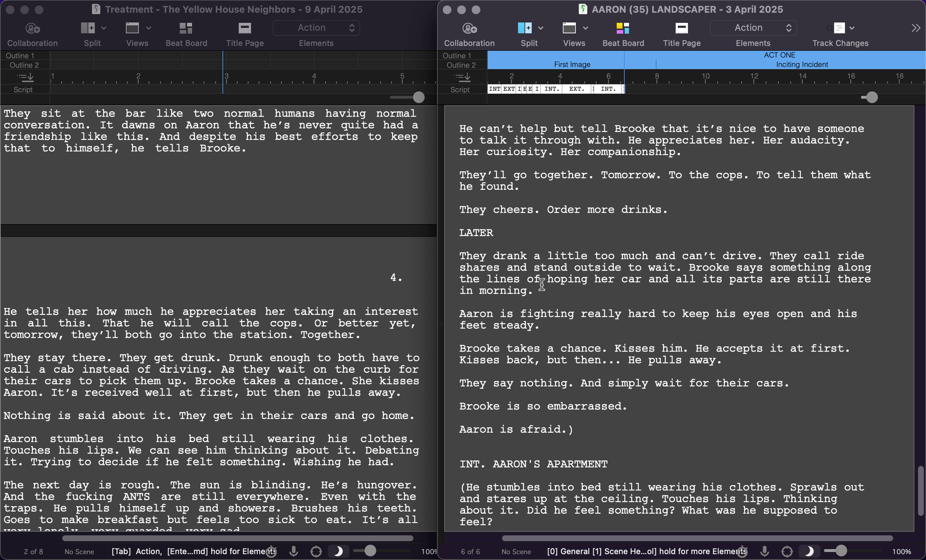Expand the Views dropdown arrow in the right window
This screenshot has height=560, width=926.
tap(586, 28)
